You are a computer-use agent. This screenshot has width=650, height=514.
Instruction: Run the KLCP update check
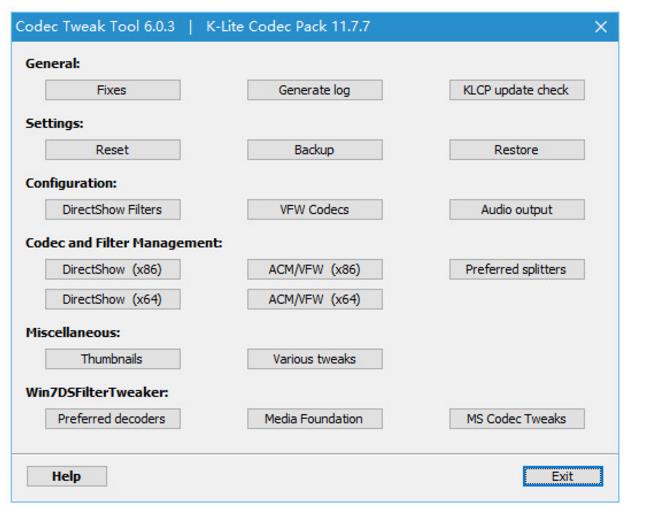point(516,90)
